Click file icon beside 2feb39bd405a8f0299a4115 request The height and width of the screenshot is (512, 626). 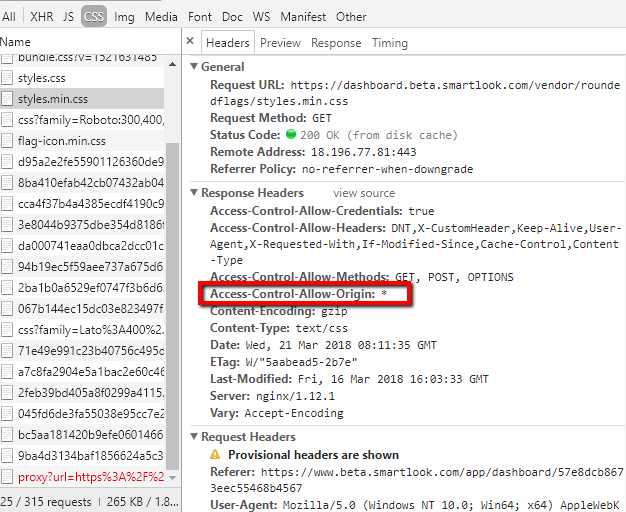tap(7, 393)
